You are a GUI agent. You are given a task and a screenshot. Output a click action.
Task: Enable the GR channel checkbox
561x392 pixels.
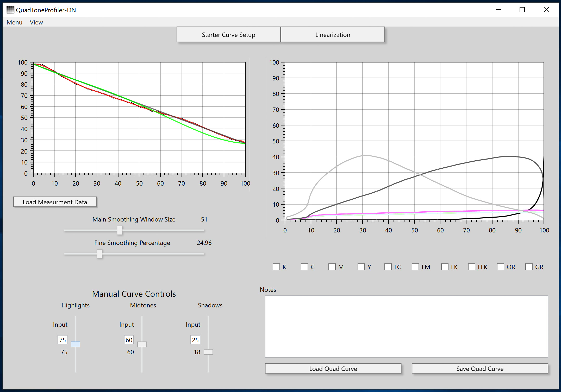[529, 267]
